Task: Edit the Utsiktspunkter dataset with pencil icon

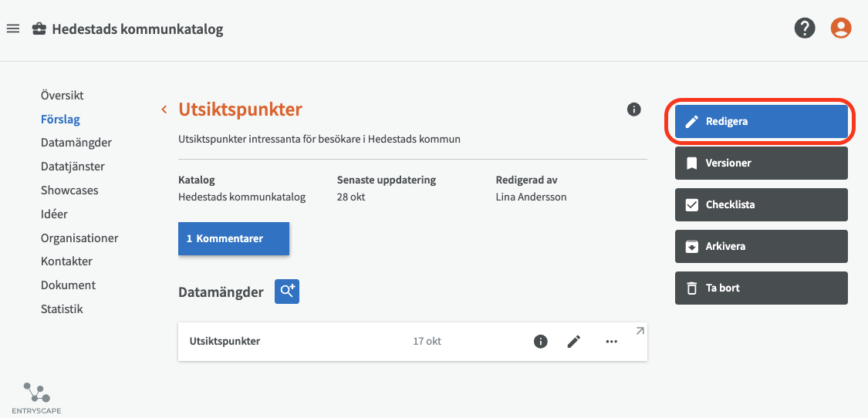Action: point(574,342)
